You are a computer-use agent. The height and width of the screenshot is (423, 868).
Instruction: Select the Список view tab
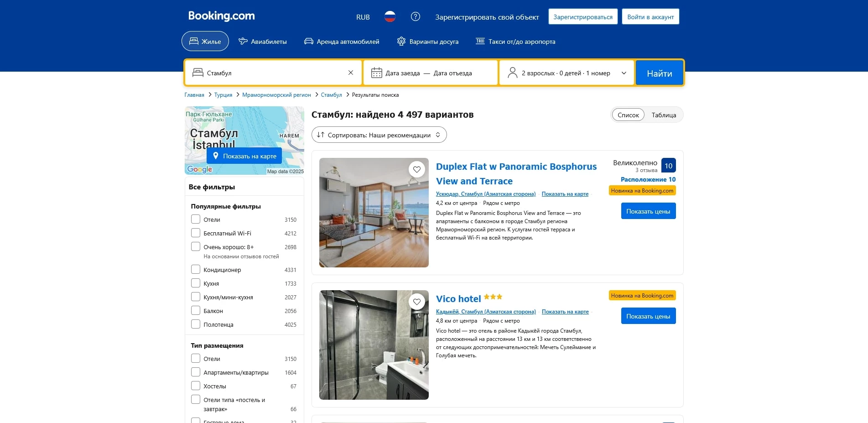pos(628,115)
